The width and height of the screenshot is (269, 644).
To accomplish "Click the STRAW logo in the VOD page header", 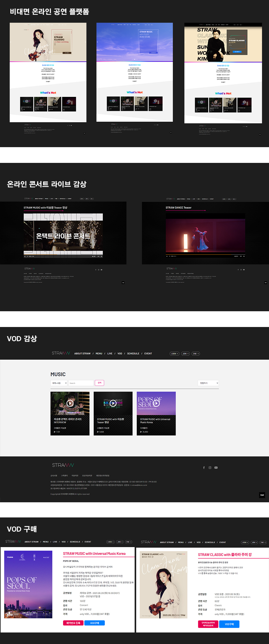I will coord(61,353).
